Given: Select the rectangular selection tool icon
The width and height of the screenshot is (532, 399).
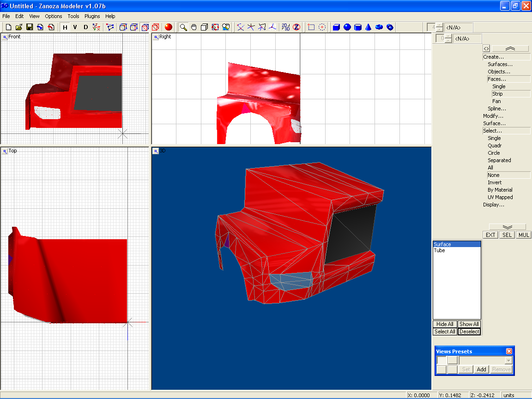Looking at the screenshot, I should point(311,27).
